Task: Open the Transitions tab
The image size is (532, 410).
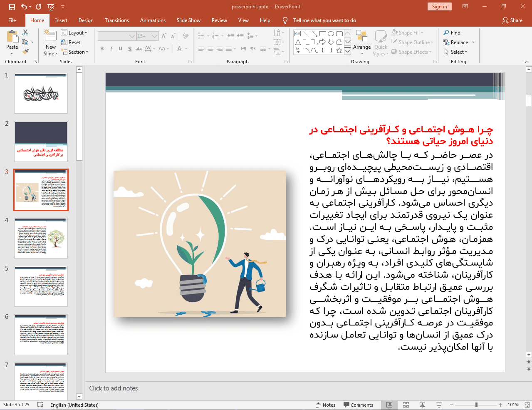Action: [x=117, y=20]
